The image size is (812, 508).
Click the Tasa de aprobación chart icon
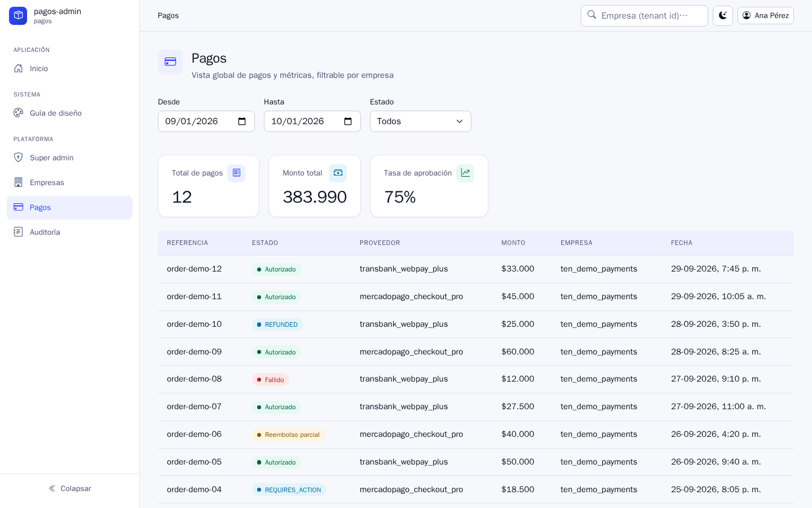465,173
